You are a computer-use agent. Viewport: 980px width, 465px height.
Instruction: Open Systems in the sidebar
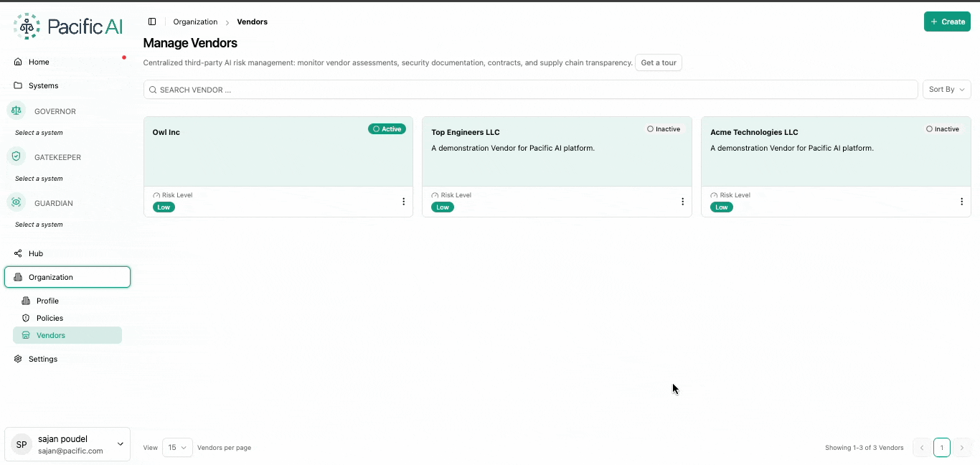point(67,85)
